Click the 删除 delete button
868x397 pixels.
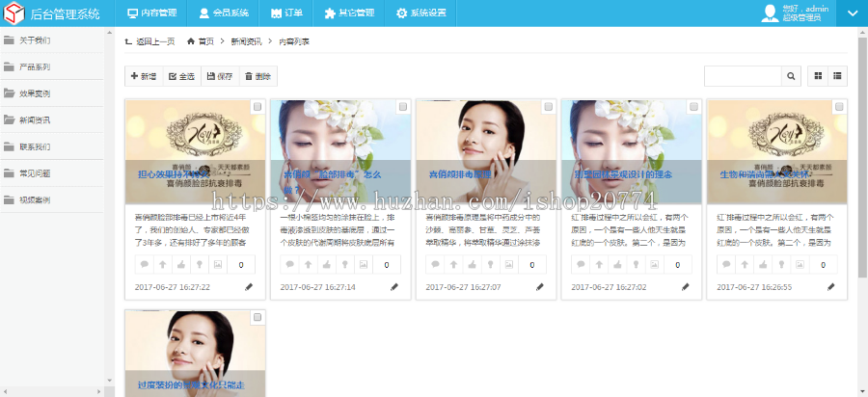258,76
